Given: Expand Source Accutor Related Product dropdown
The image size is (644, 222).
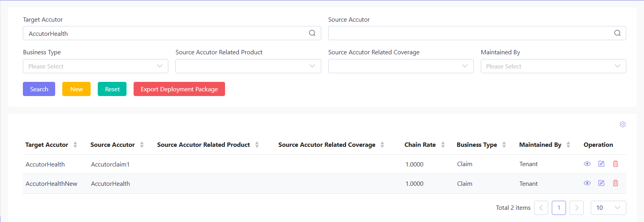Looking at the screenshot, I should (x=248, y=66).
